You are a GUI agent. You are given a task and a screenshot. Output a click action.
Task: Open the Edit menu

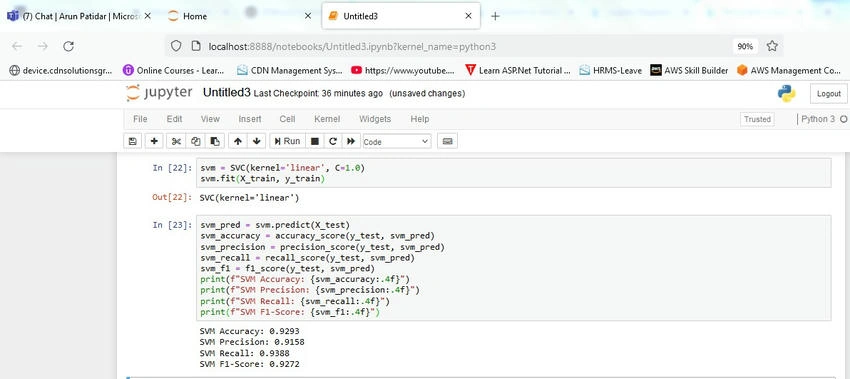(174, 119)
